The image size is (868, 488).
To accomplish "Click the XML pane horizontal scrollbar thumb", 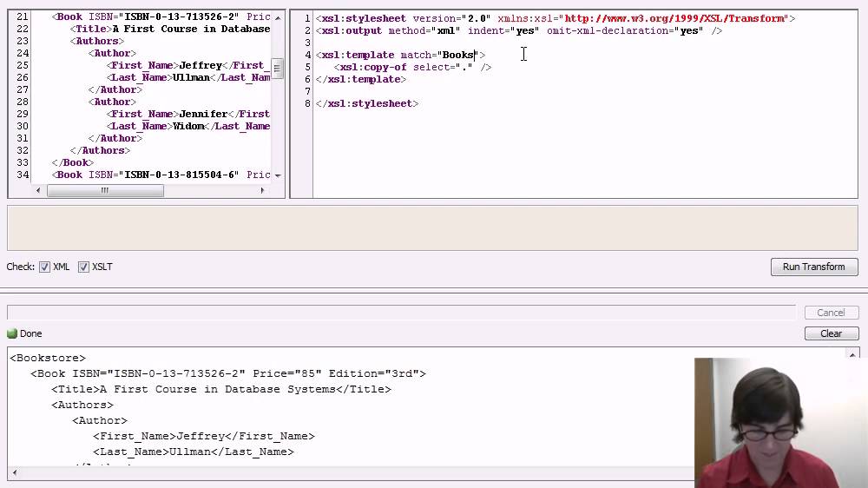I will point(105,190).
